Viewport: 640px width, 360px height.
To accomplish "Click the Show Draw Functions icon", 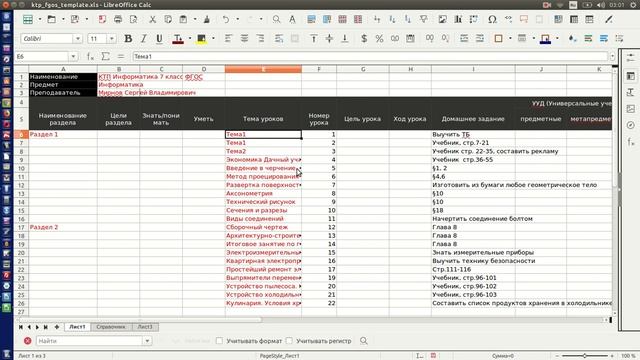I will [x=609, y=19].
